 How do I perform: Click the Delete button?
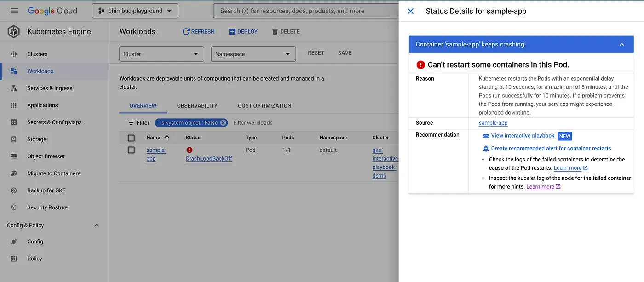(286, 32)
